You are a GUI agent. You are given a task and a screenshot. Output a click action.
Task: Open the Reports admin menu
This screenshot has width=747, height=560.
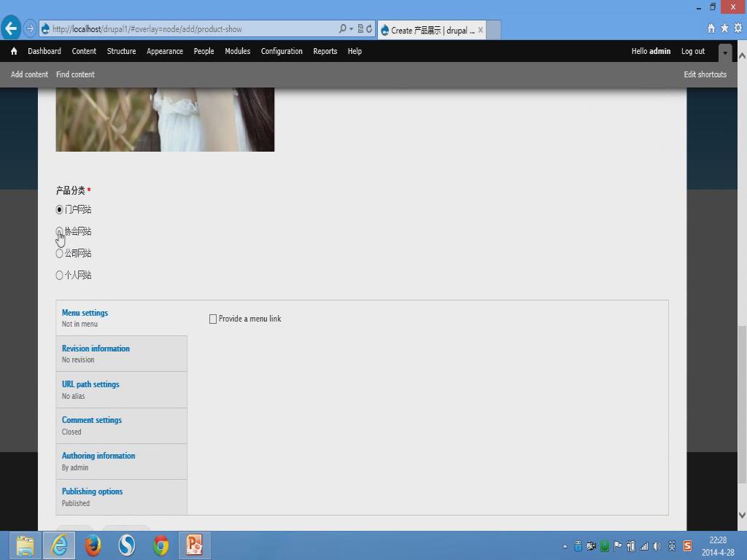[x=325, y=51]
